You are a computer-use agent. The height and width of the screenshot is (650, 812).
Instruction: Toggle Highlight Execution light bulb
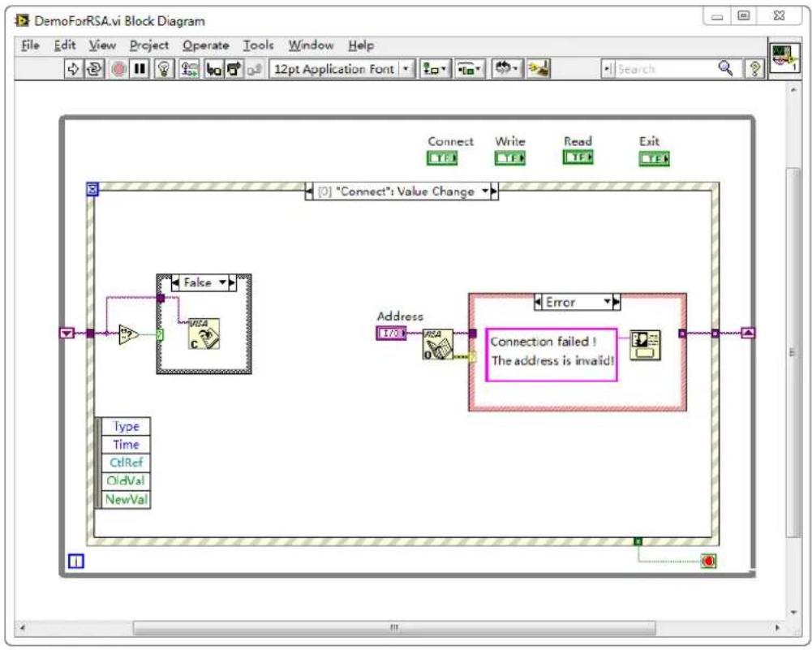point(164,69)
